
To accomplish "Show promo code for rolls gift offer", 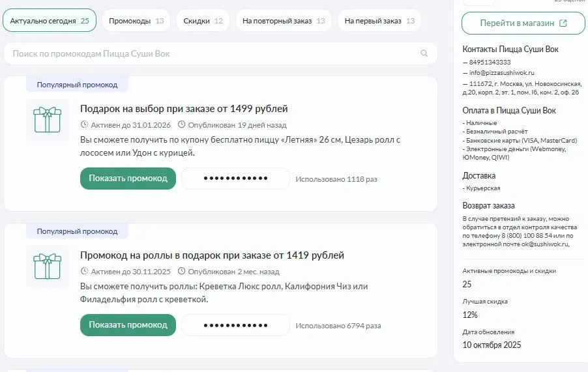I will point(128,325).
